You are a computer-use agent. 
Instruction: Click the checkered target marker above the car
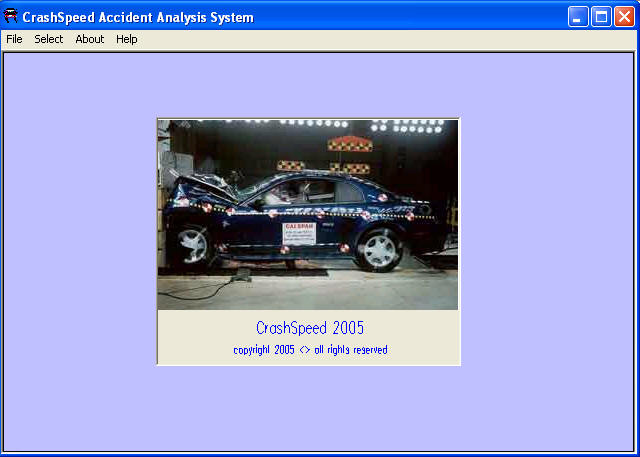click(x=350, y=144)
